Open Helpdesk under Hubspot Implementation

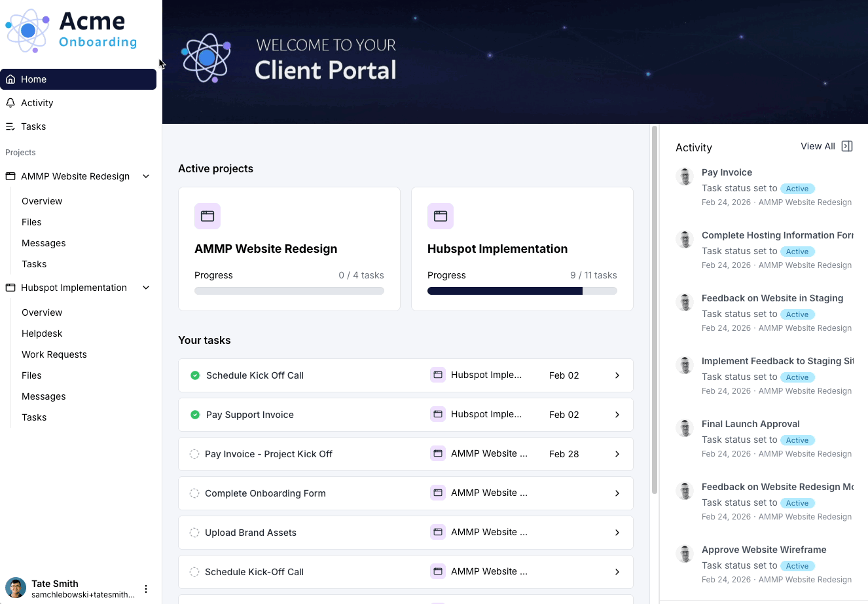tap(42, 333)
